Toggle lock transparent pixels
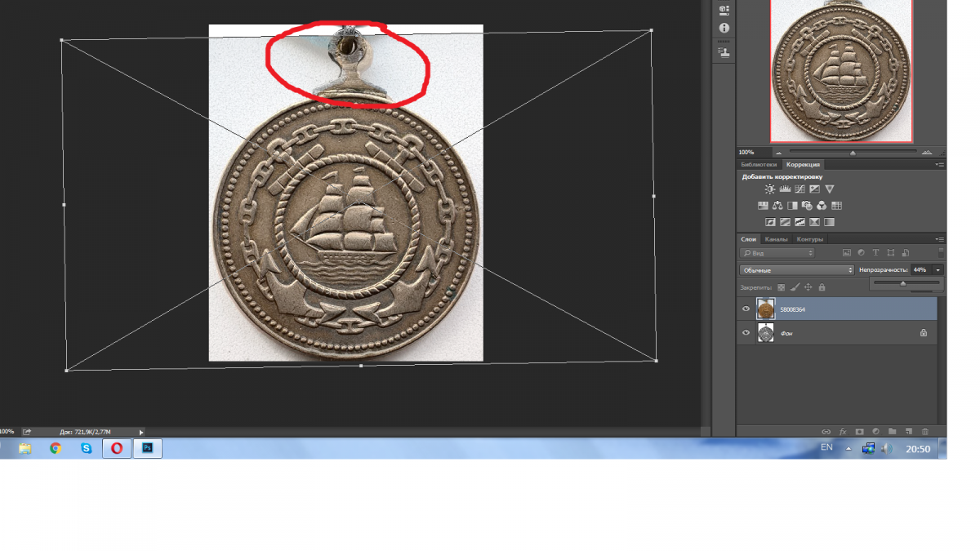The height and width of the screenshot is (551, 980). pos(781,287)
